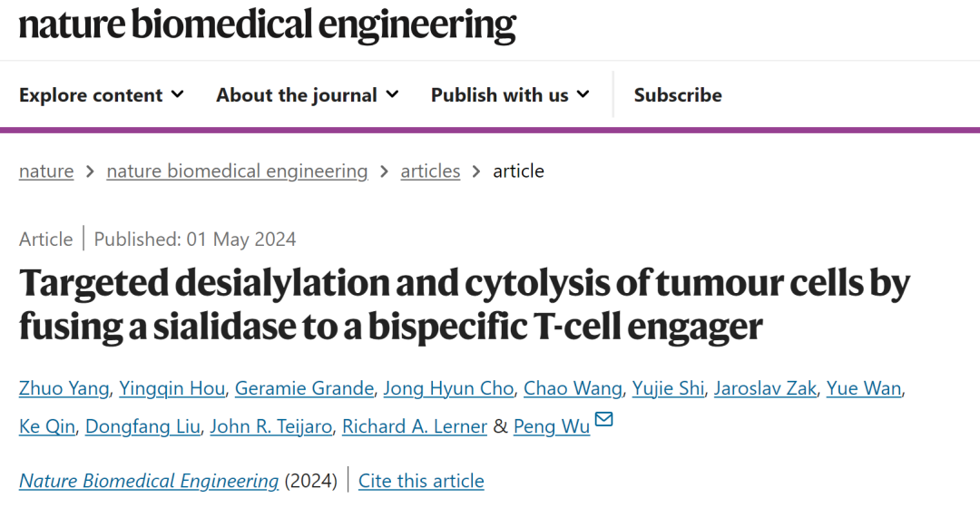Screen dimensions: 980x508
Task: Navigate to articles breadcrumb
Action: click(430, 171)
